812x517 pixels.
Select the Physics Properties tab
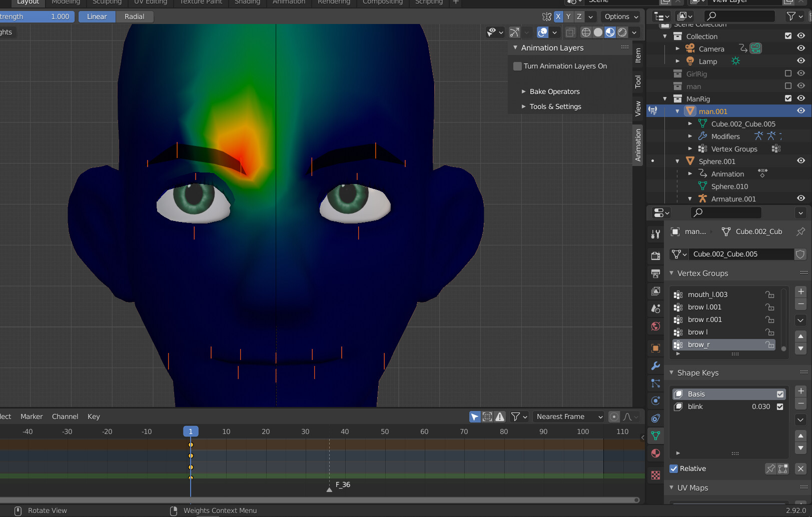coord(655,400)
